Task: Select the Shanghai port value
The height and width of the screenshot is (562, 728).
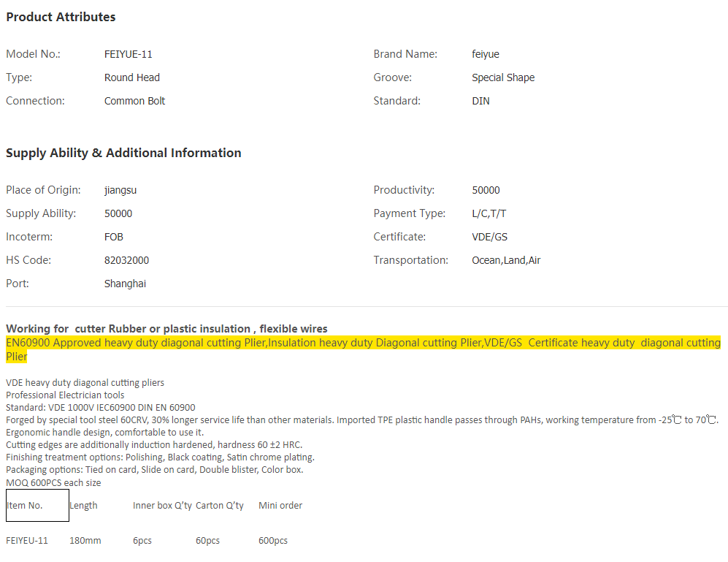Action: [125, 284]
